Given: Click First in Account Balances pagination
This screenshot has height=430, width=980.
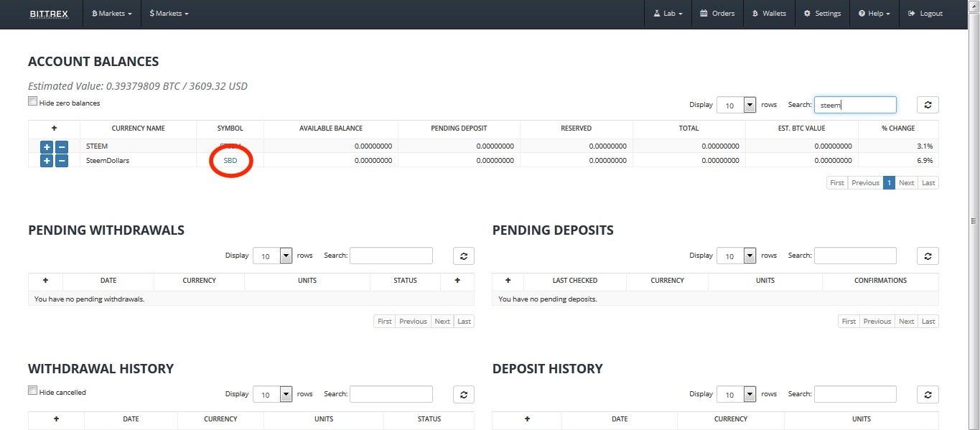Looking at the screenshot, I should coord(837,182).
